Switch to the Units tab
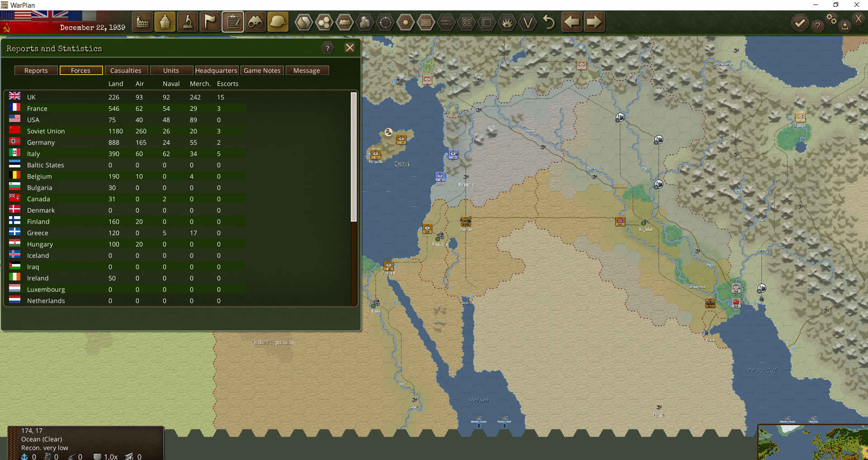The image size is (868, 460). [x=171, y=71]
